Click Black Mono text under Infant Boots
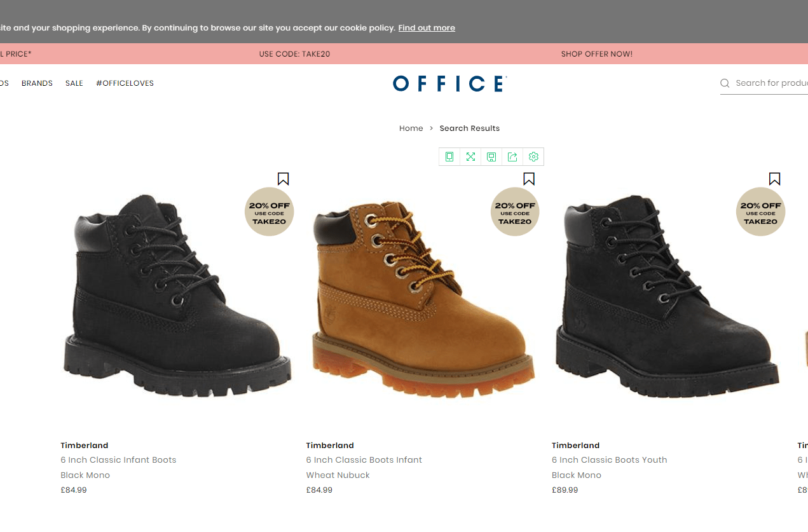808x532 pixels. point(85,475)
